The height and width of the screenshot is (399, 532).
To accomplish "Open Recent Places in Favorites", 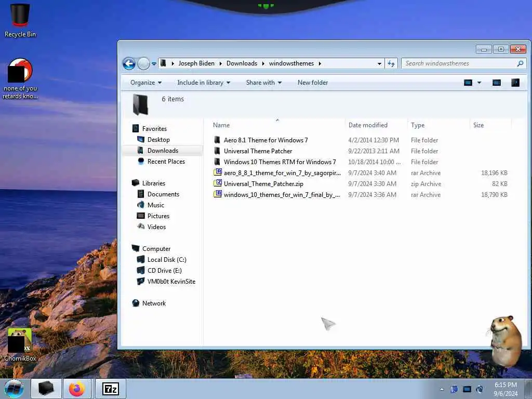I will [166, 162].
